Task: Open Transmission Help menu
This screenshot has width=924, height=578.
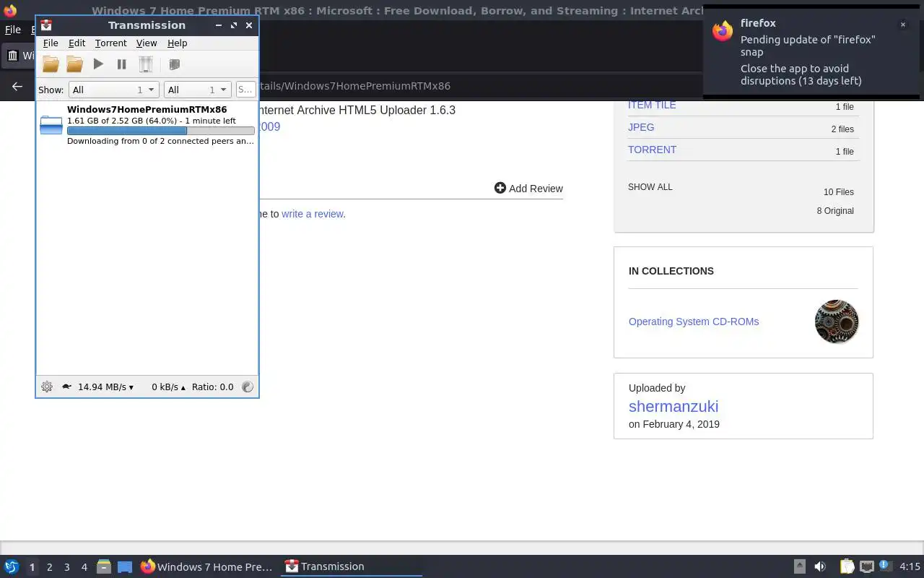Action: 177,43
